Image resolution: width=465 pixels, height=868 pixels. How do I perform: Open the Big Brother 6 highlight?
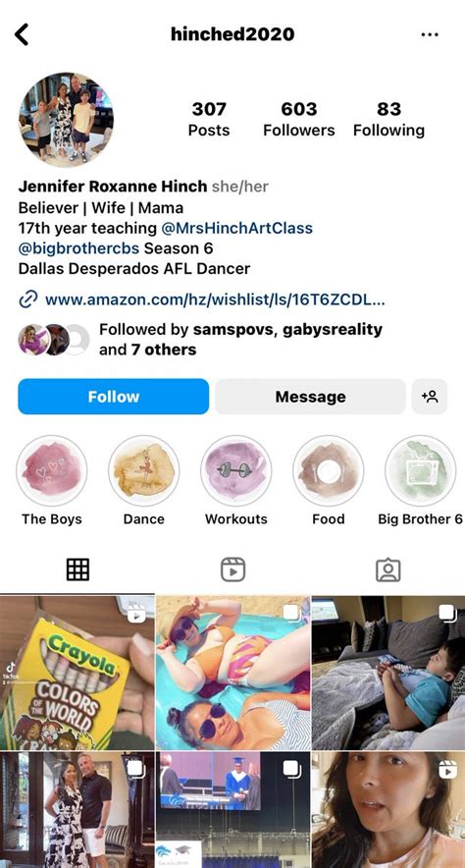click(x=420, y=470)
